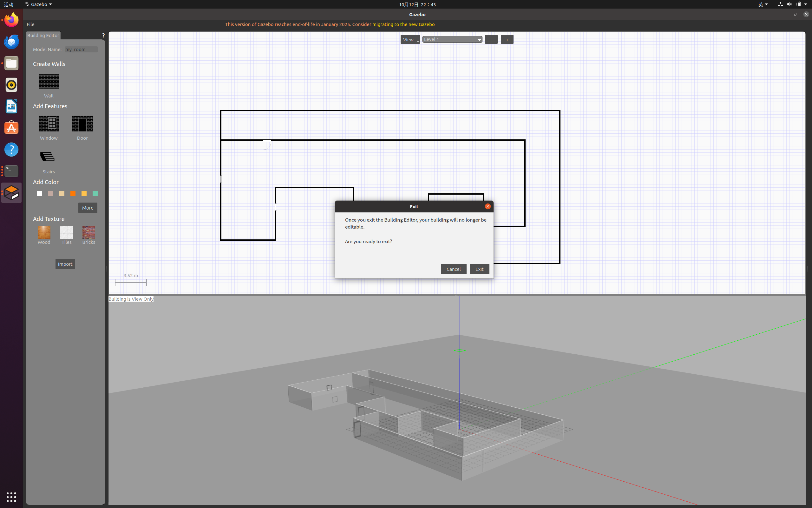Click the More colors button
The width and height of the screenshot is (812, 508).
88,208
